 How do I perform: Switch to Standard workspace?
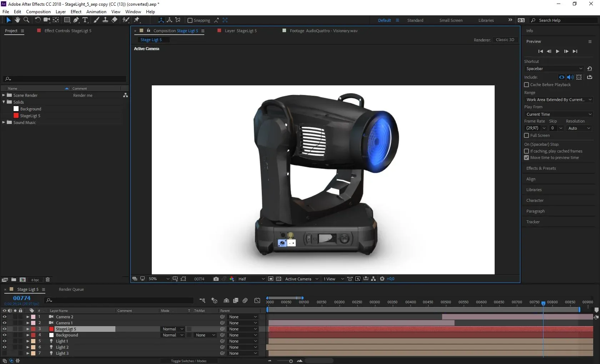(x=415, y=20)
